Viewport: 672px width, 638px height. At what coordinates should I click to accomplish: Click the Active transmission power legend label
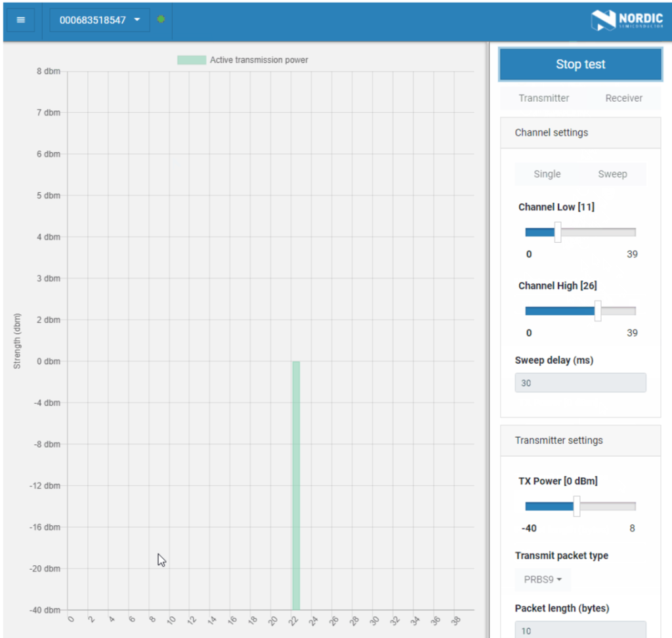click(259, 60)
